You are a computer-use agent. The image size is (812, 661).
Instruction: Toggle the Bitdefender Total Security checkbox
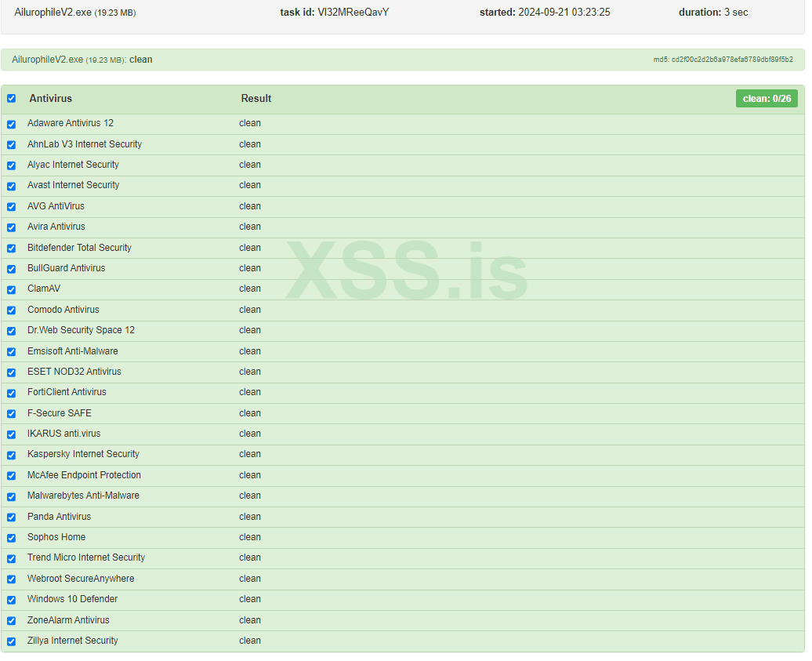[12, 249]
